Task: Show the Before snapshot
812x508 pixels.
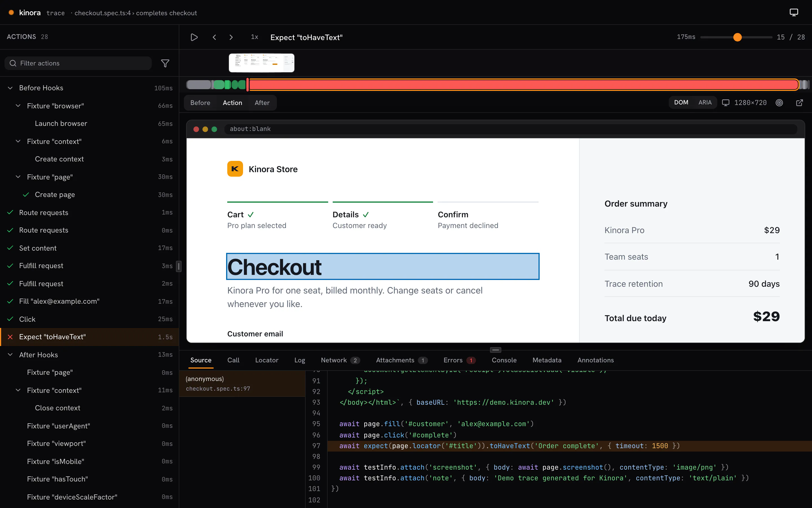Action: [x=200, y=103]
